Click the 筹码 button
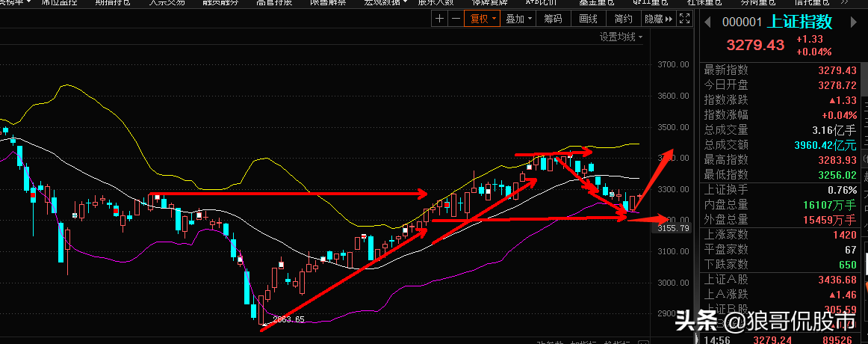 tap(553, 19)
